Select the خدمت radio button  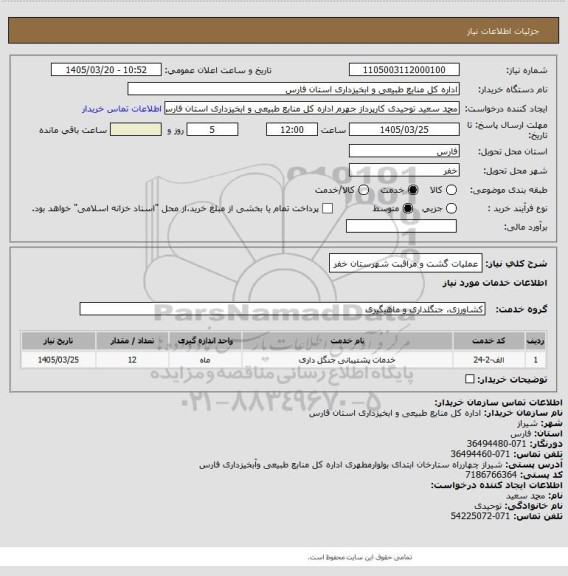pos(413,190)
